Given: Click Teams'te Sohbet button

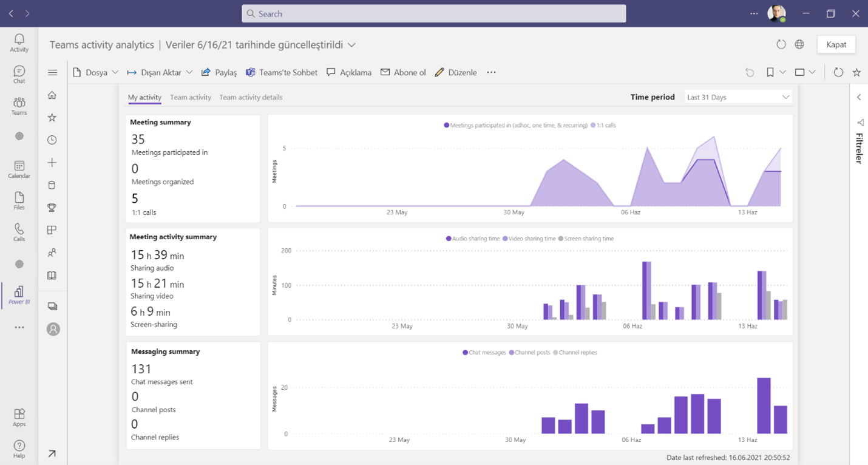Looking at the screenshot, I should tap(282, 72).
